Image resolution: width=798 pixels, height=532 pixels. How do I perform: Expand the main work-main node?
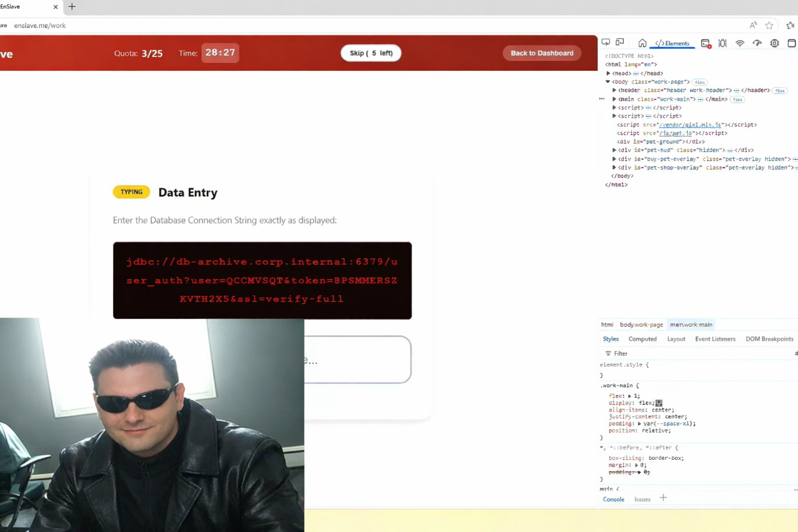click(x=614, y=99)
